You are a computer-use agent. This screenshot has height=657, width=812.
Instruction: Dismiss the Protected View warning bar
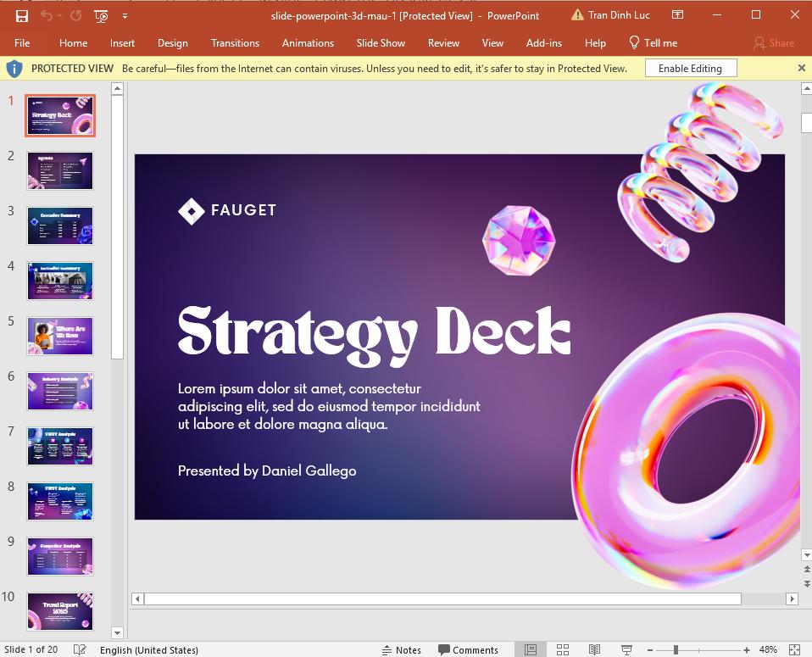pos(801,68)
